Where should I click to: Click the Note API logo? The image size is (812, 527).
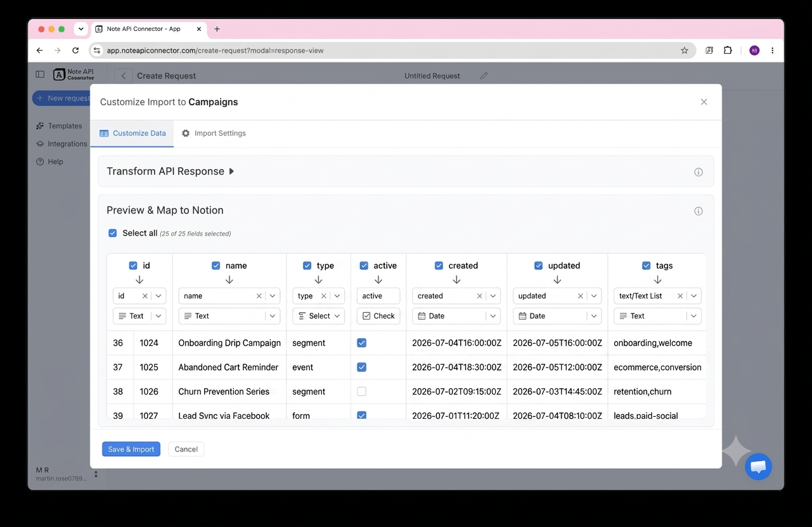[73, 75]
